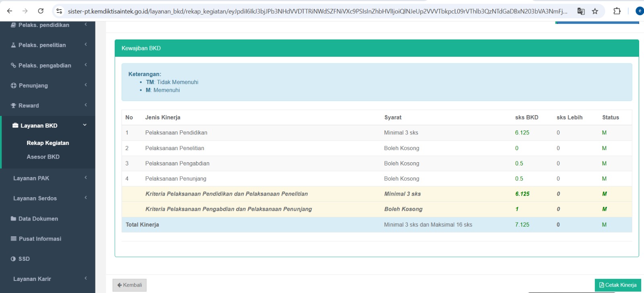Reload the page with the refresh icon

41,11
